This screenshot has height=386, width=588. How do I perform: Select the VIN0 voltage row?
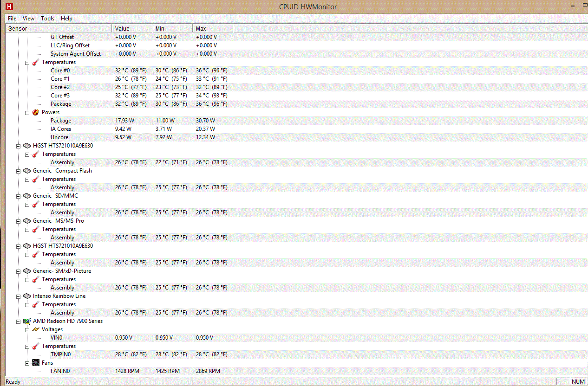296,338
